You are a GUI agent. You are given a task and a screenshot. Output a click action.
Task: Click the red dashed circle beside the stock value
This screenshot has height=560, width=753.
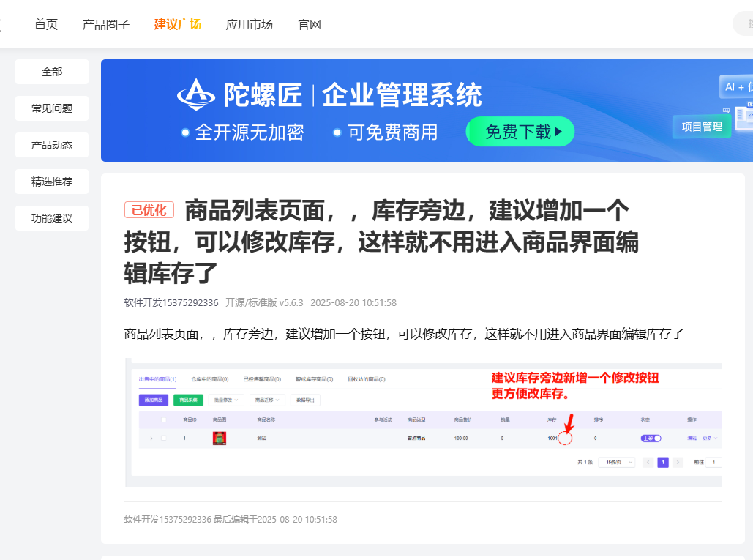pos(564,438)
